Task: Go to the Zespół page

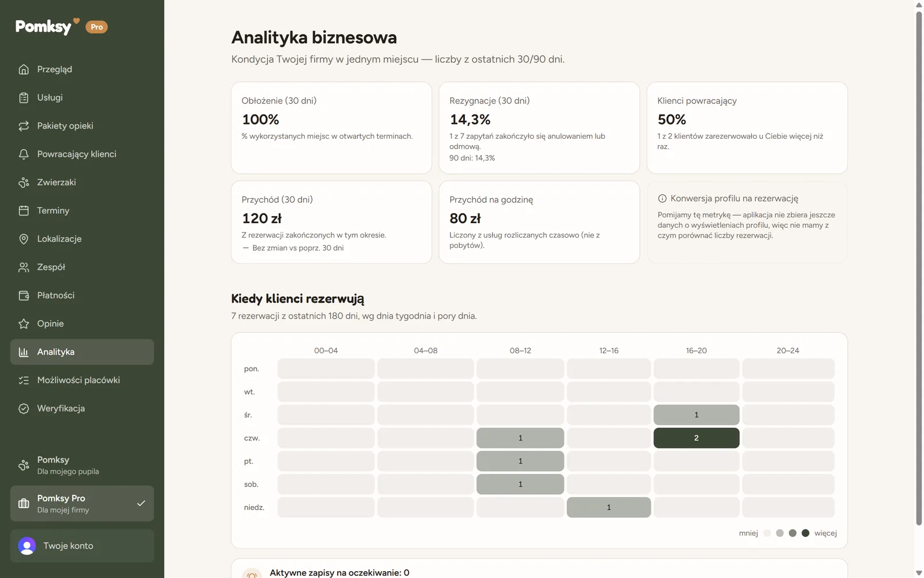Action: point(82,267)
